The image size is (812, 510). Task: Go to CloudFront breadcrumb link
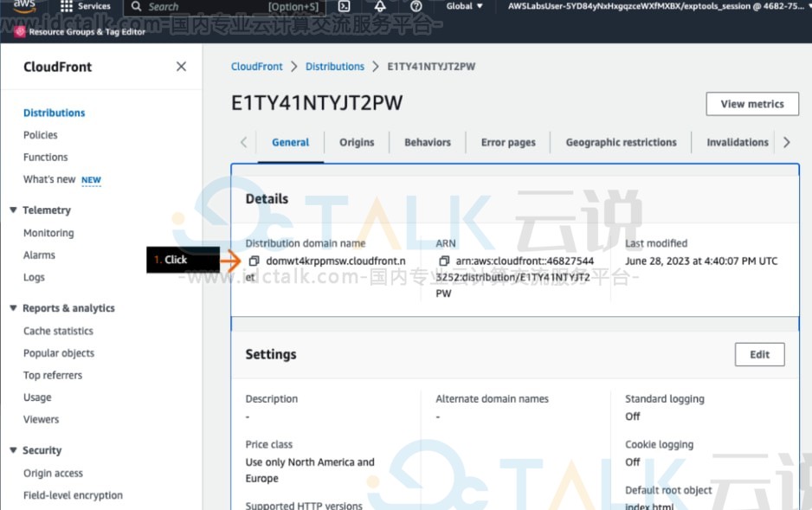[x=257, y=67]
